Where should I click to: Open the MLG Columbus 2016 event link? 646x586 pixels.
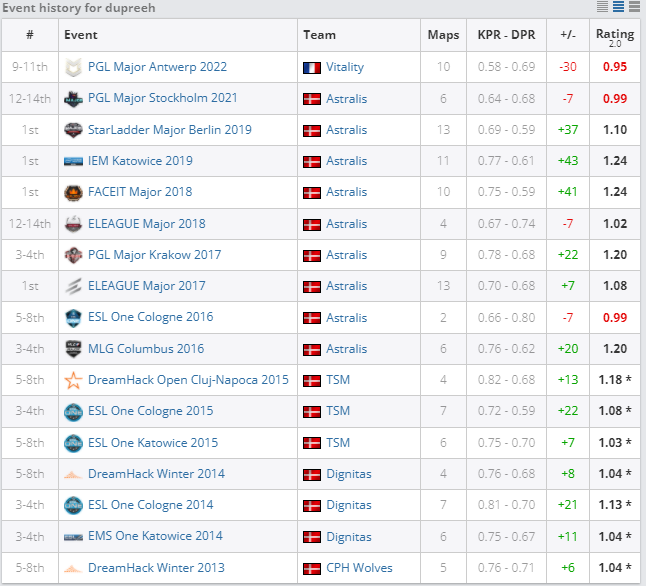pos(146,349)
